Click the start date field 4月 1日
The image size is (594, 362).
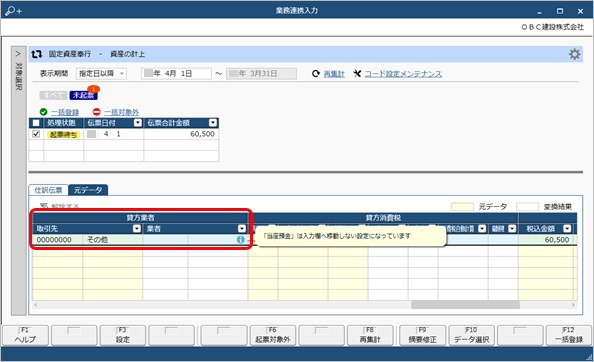click(176, 73)
